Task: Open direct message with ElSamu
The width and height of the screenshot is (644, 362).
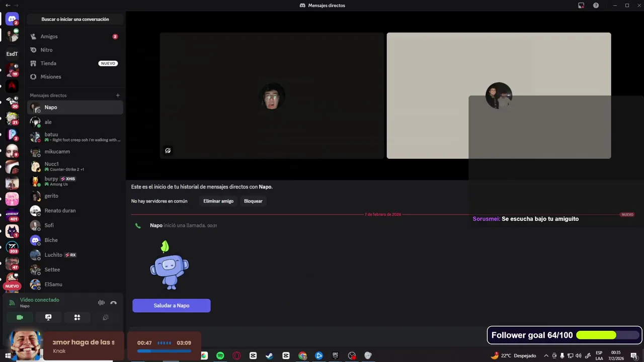Action: 75,285
